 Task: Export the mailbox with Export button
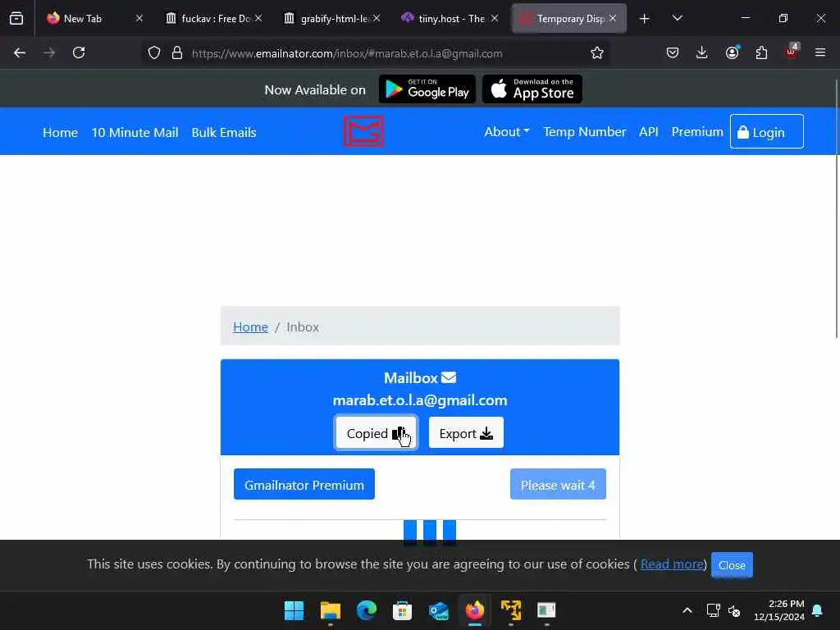(x=466, y=433)
